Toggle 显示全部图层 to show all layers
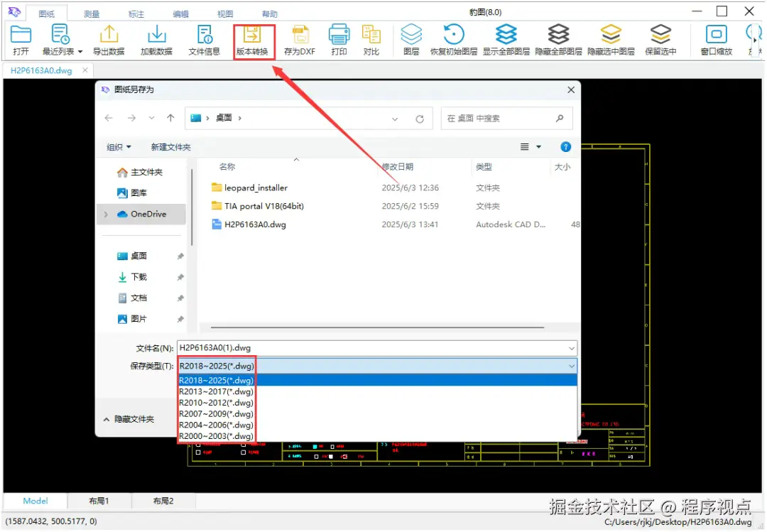 coord(506,39)
